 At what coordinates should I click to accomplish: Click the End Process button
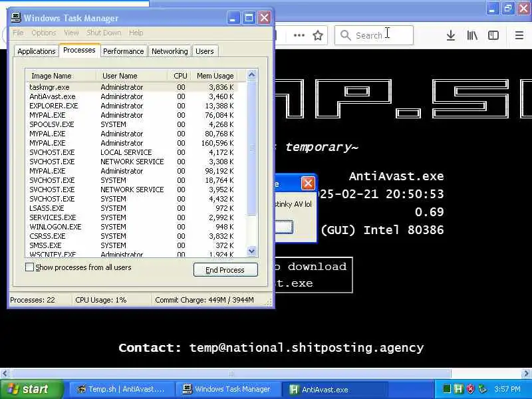pos(225,270)
